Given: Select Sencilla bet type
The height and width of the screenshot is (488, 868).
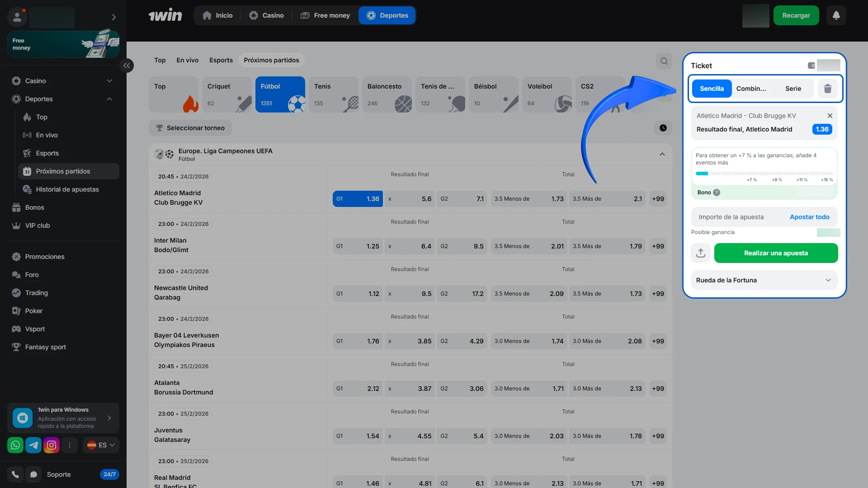Looking at the screenshot, I should point(712,89).
